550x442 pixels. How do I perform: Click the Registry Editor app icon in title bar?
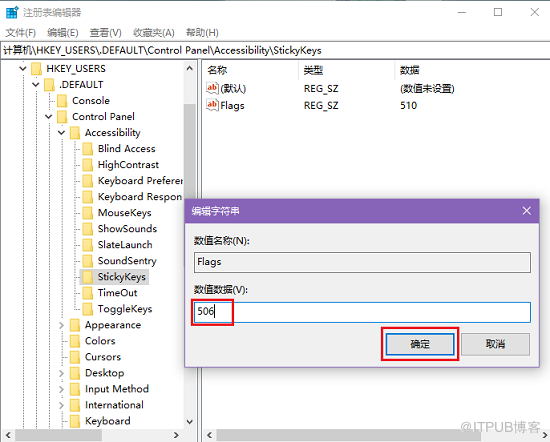tap(12, 12)
